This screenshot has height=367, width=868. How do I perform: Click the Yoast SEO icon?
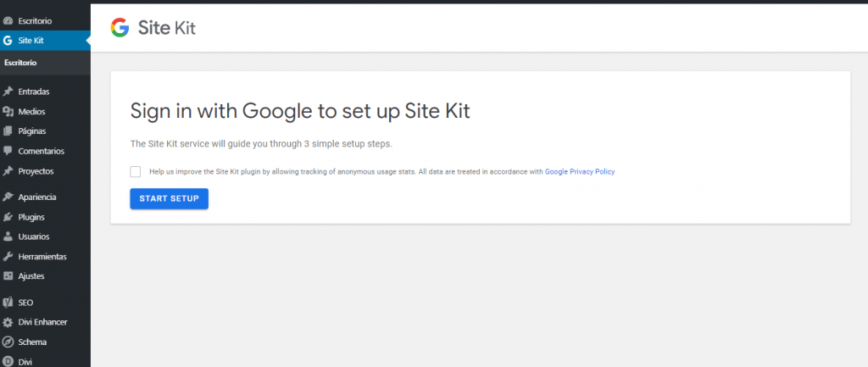tap(8, 303)
